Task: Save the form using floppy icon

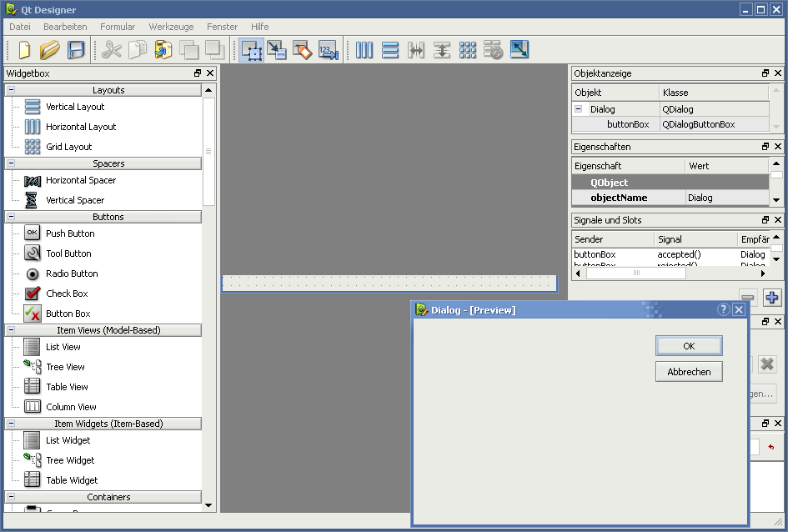Action: point(76,50)
